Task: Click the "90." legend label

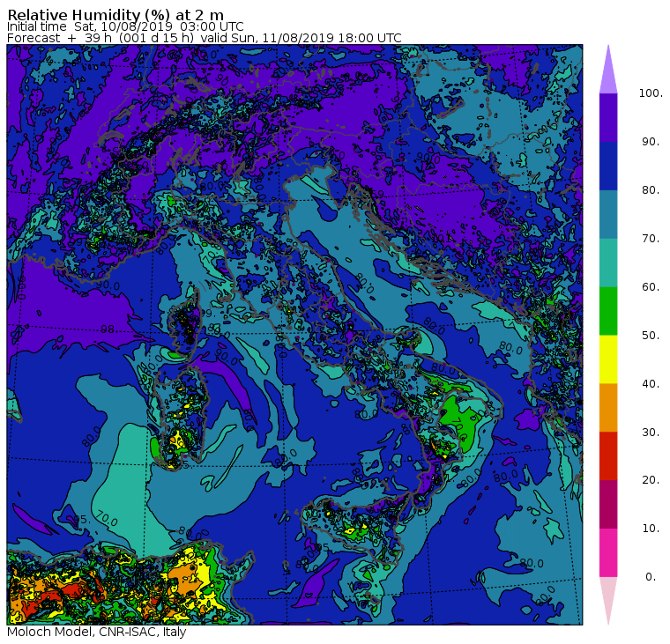Action: [651, 141]
